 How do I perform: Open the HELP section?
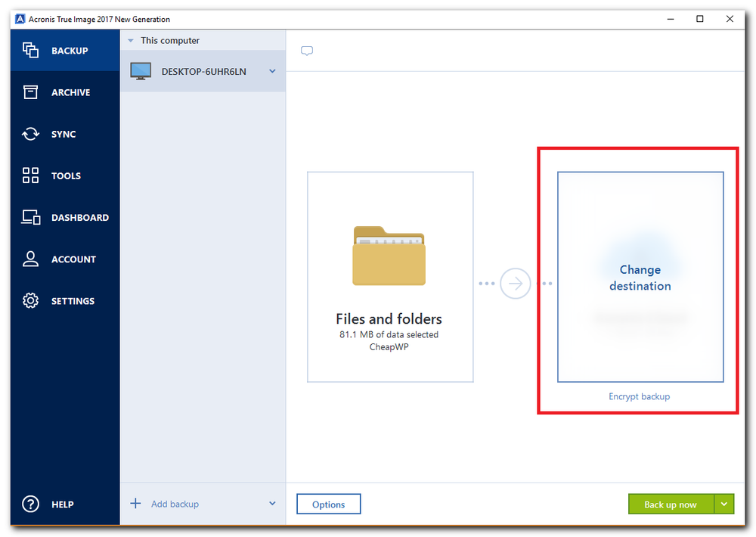tap(65, 504)
